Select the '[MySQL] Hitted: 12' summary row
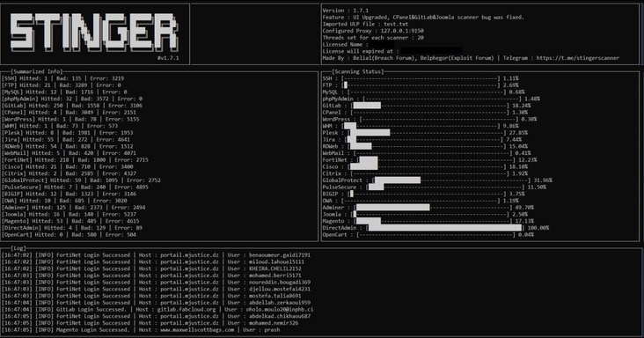This screenshot has width=644, height=338. pos(64,92)
